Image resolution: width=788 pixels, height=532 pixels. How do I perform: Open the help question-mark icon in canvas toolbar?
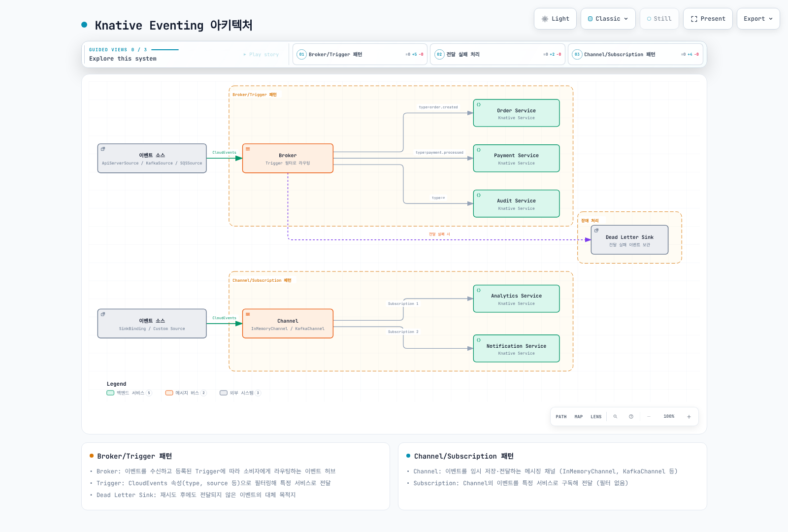coord(631,417)
